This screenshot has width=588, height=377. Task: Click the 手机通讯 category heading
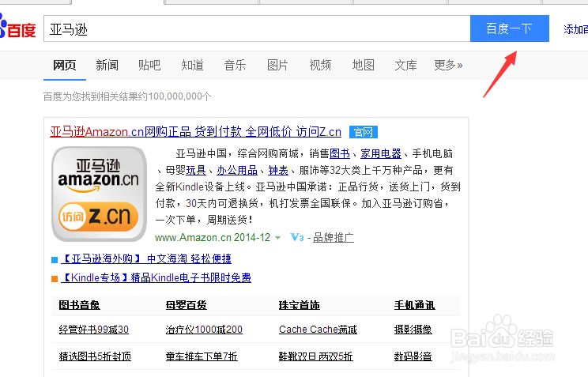[x=415, y=305]
